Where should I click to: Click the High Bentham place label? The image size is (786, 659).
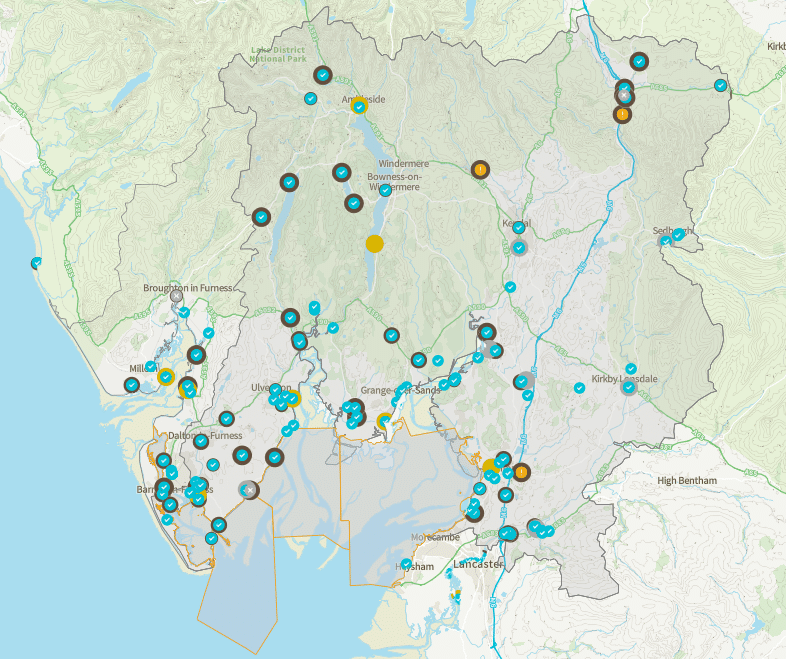[x=687, y=481]
